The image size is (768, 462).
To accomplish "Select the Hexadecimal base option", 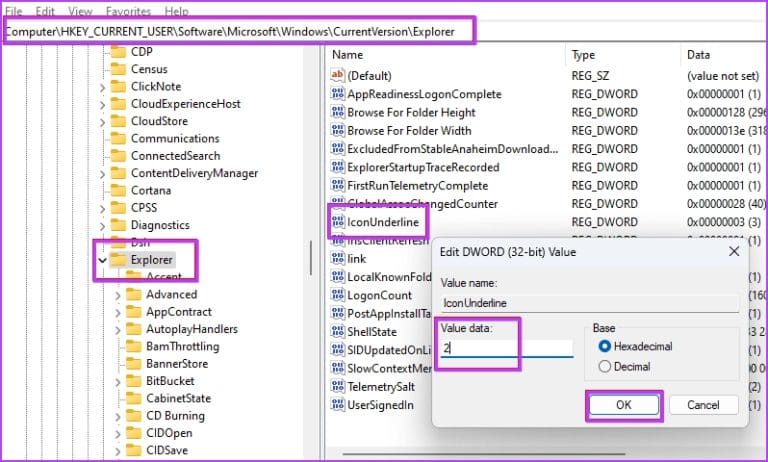I will pyautogui.click(x=635, y=346).
